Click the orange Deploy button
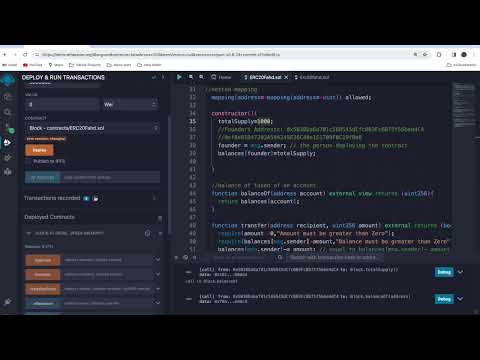Viewport: 480px width, 360px height. coord(39,150)
